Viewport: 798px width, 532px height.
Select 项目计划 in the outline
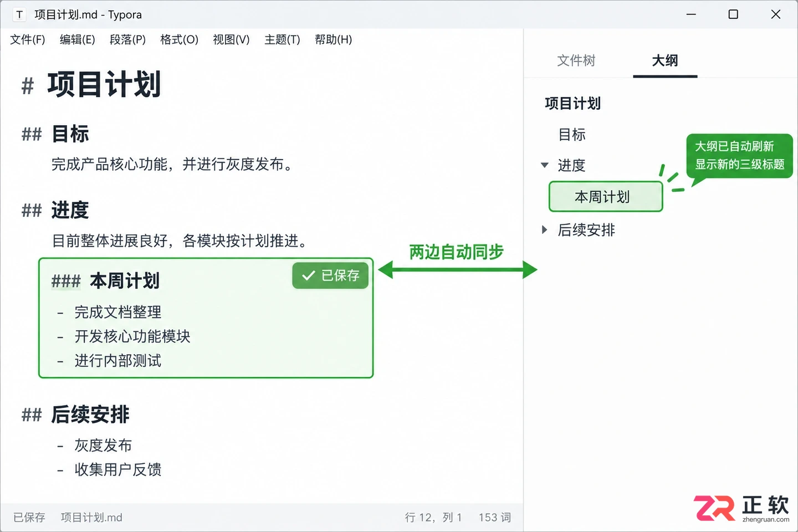(572, 104)
